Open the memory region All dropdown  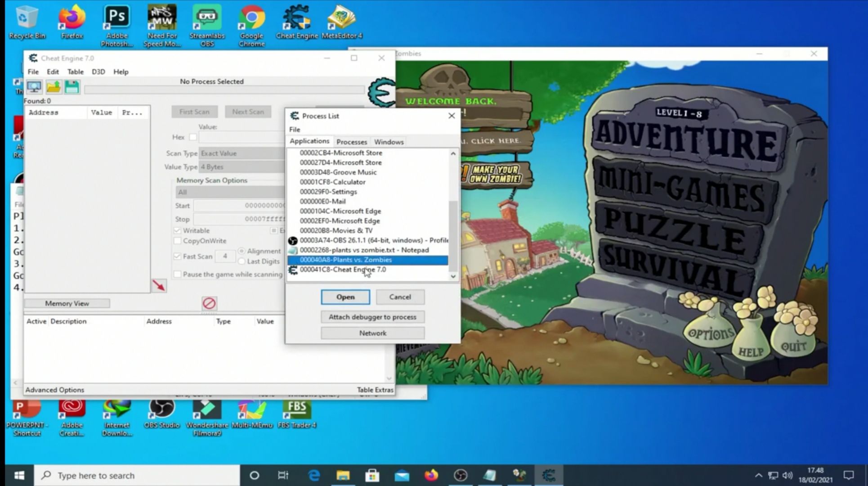230,192
